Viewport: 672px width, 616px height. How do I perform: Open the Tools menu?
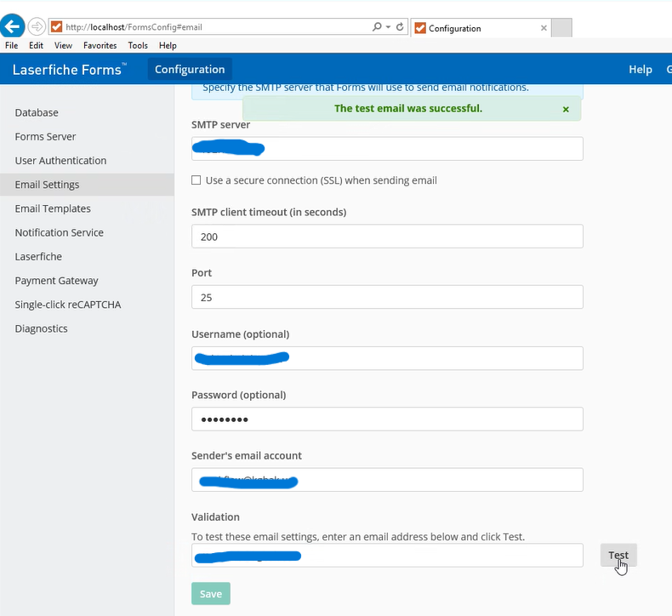pos(138,45)
